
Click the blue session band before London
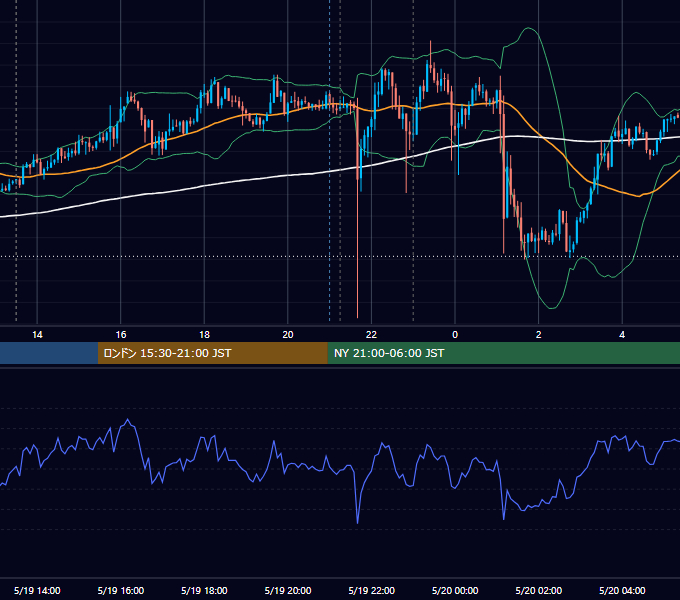(x=49, y=353)
